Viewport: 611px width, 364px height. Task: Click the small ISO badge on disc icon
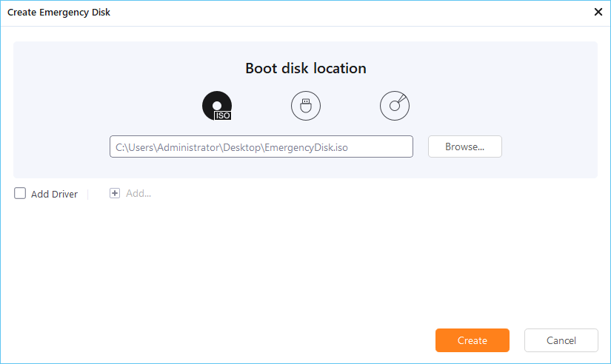point(222,115)
